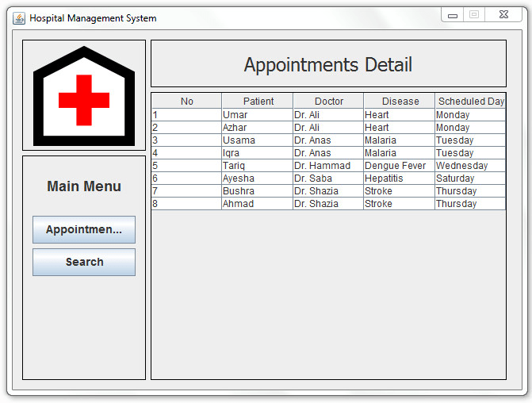This screenshot has width=532, height=403.
Task: Select Heart disease cell in Azhar's row
Action: [x=400, y=127]
